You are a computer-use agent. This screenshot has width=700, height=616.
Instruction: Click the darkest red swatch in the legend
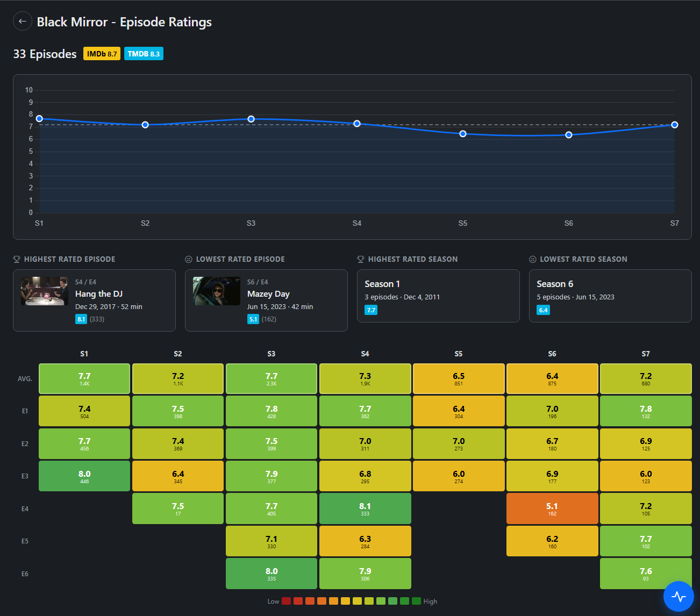tap(286, 601)
